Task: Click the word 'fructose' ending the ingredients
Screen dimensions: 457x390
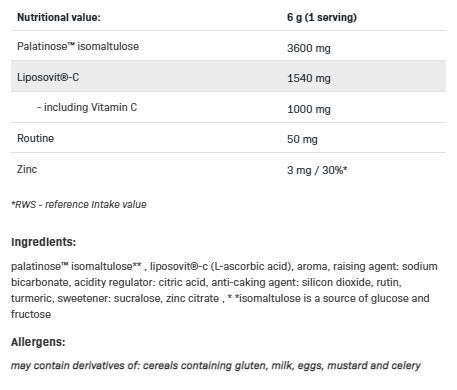Action: click(x=31, y=314)
